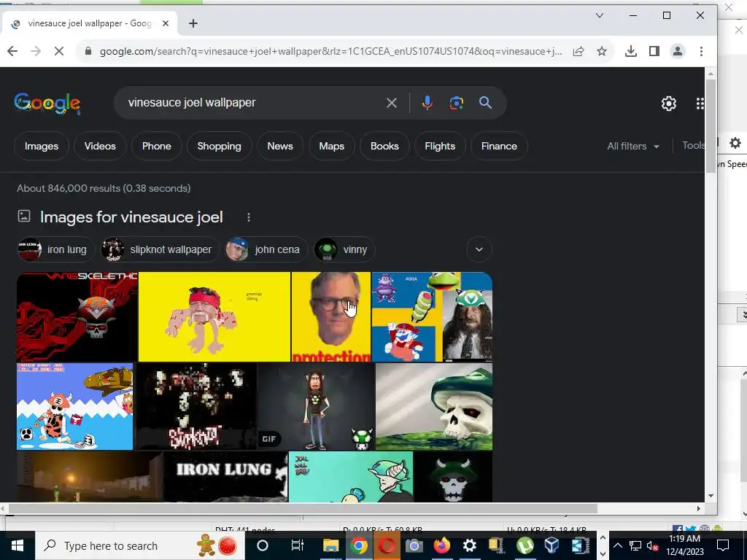Switch to the Shopping filter
The height and width of the screenshot is (560, 747).
(219, 146)
